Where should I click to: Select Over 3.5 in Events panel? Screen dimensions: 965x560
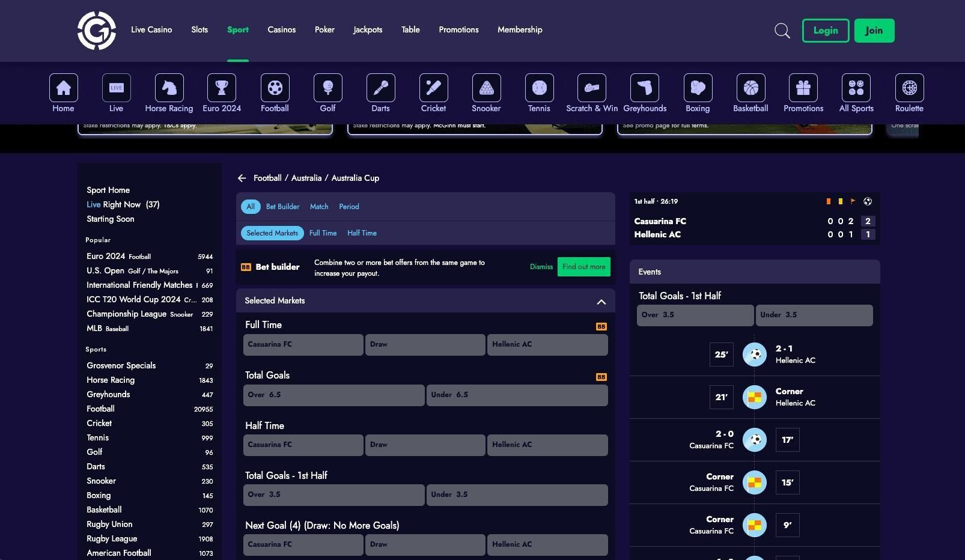point(695,315)
